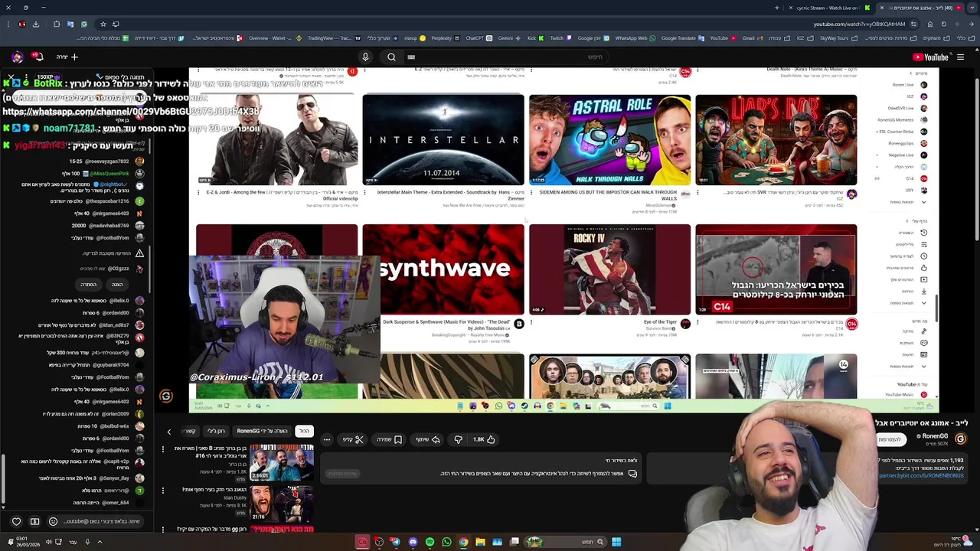
Task: Open History clock icon in sidebar
Action: pos(923,233)
